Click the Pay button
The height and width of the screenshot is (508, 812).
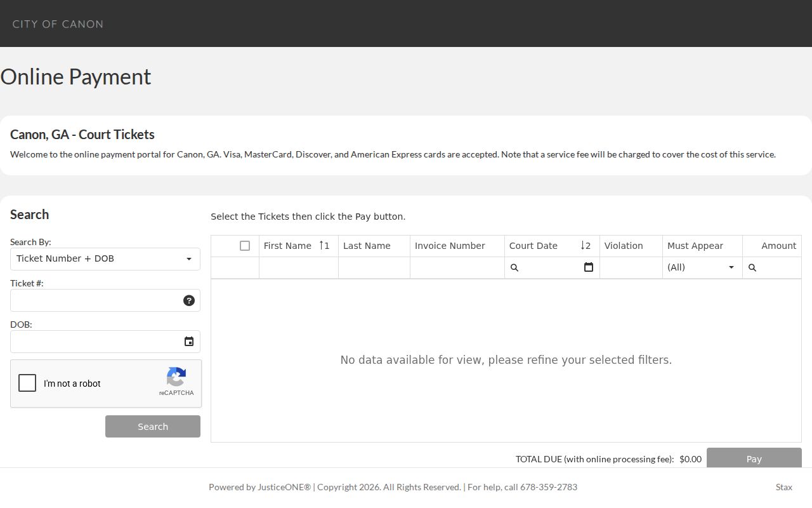point(754,458)
